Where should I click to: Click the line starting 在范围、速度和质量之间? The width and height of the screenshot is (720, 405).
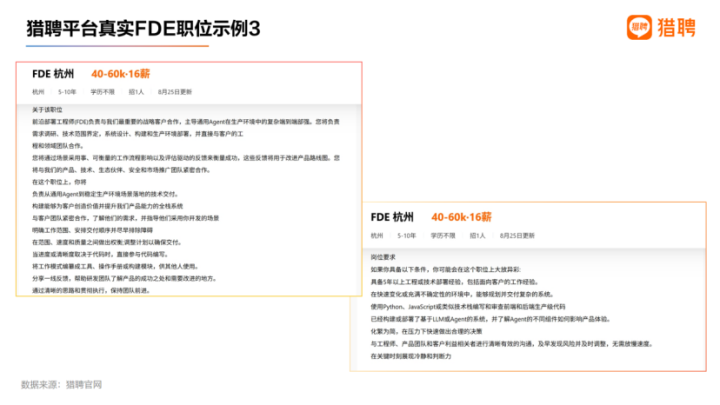click(x=107, y=242)
